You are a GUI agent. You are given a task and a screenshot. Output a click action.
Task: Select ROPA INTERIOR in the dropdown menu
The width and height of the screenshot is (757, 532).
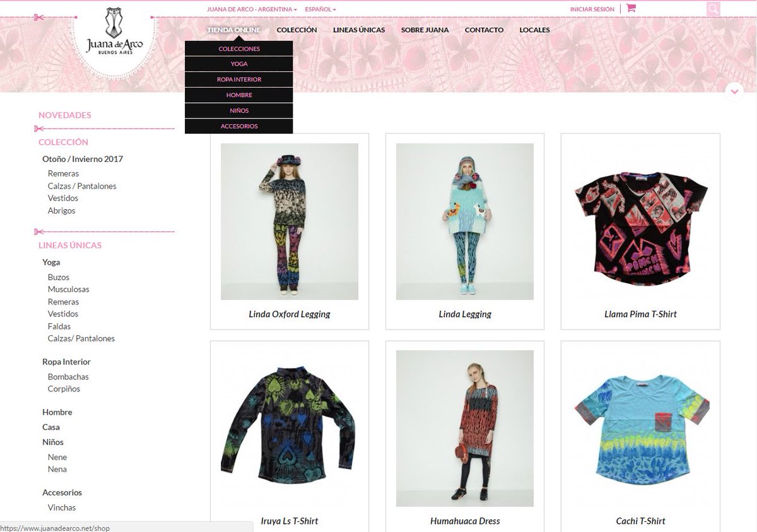click(239, 79)
